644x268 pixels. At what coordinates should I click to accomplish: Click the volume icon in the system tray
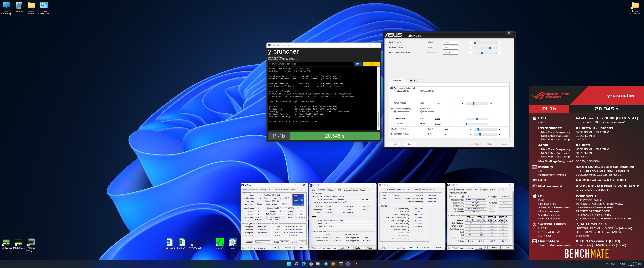tap(623, 264)
